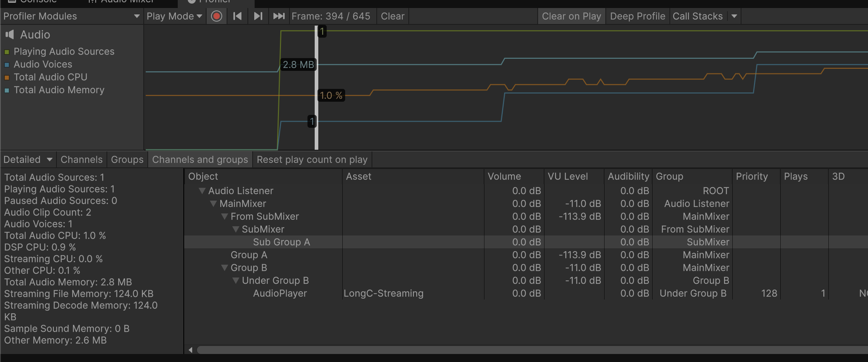
Task: Toggle Total Audio Memory chart series
Action: pyautogui.click(x=7, y=90)
